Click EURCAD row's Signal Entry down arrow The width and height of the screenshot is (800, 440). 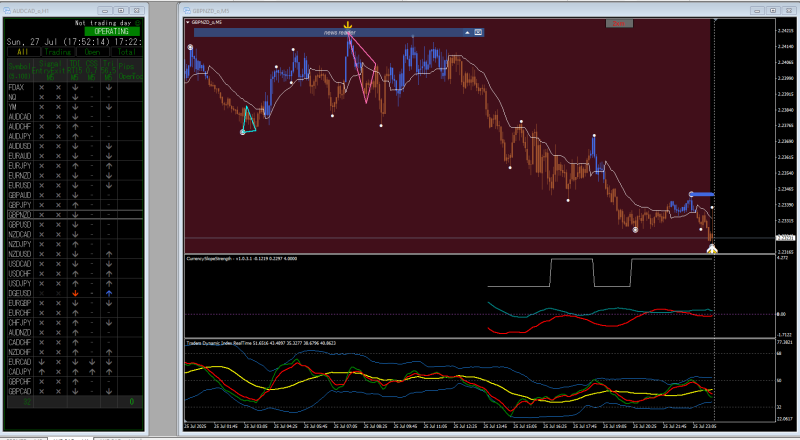click(x=42, y=361)
